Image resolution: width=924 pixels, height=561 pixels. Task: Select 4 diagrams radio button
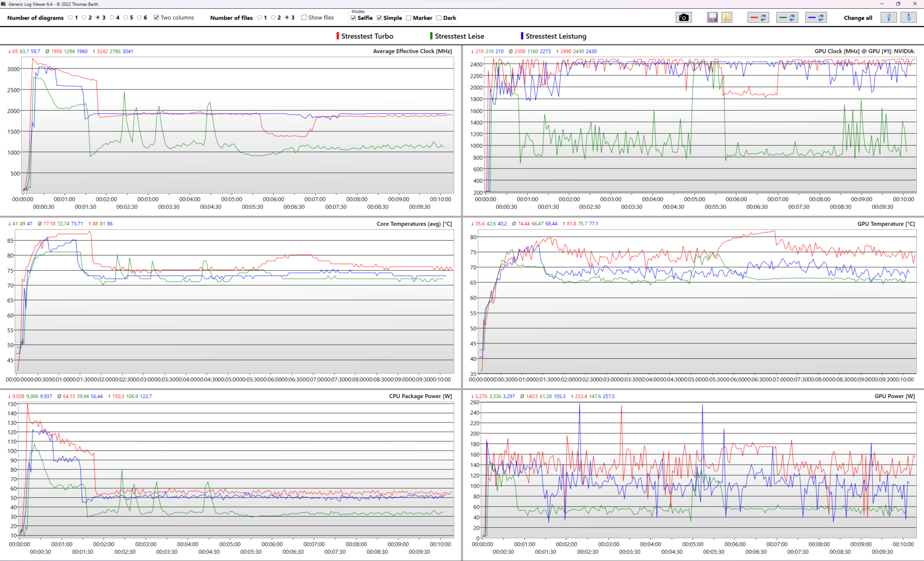coord(112,18)
